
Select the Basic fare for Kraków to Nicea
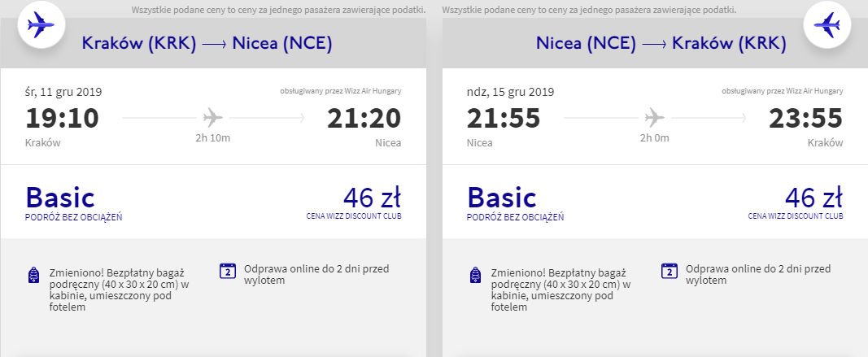coord(60,198)
